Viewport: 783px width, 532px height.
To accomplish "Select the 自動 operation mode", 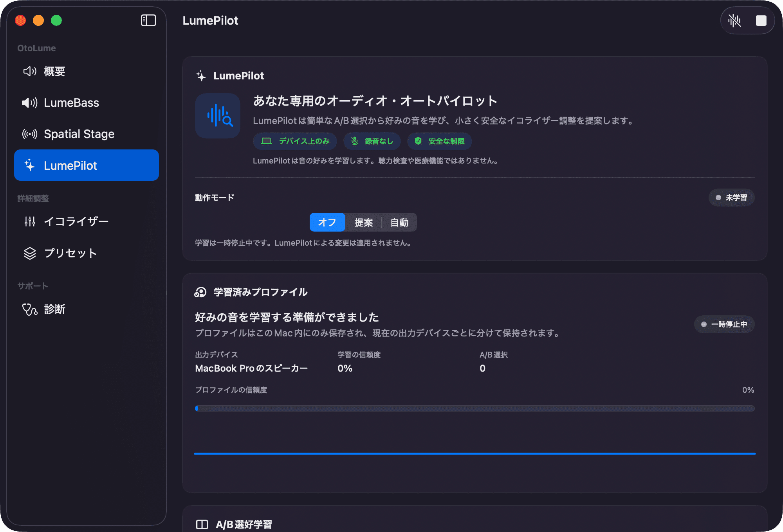I will (x=399, y=222).
